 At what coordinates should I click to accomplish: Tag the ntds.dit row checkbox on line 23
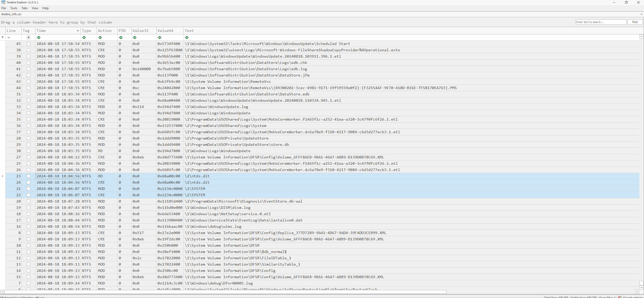[29, 176]
